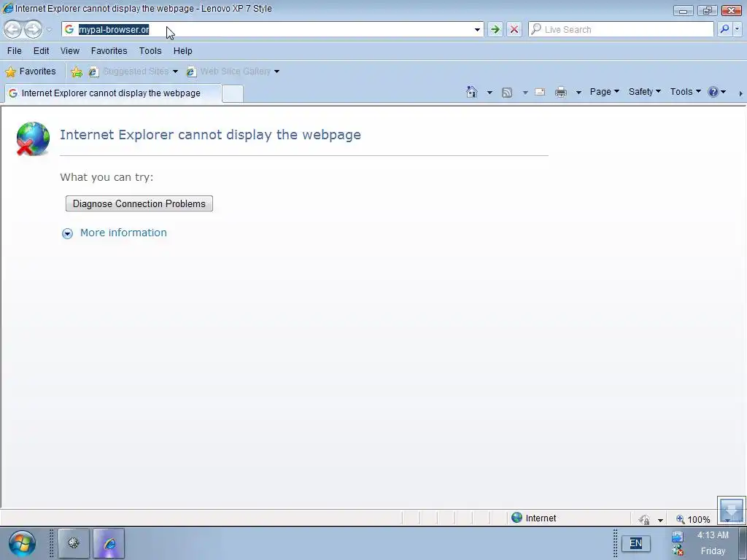Click the Home toolbar icon
The image size is (747, 560).
[472, 92]
